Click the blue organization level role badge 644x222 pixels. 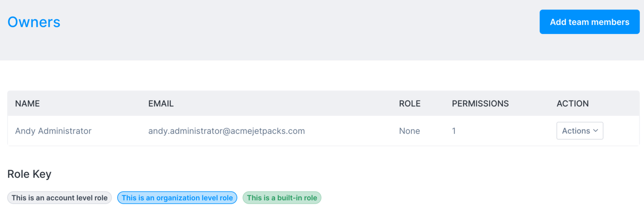click(177, 198)
